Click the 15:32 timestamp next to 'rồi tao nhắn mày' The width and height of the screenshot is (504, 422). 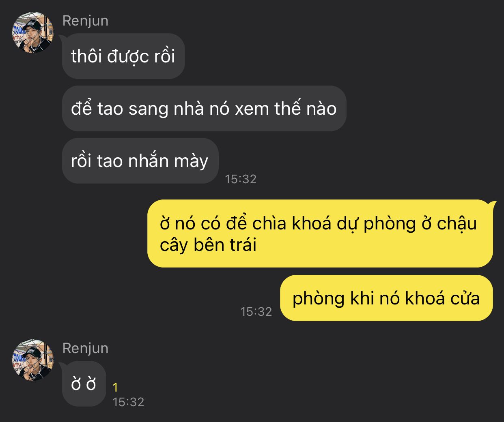tap(241, 179)
